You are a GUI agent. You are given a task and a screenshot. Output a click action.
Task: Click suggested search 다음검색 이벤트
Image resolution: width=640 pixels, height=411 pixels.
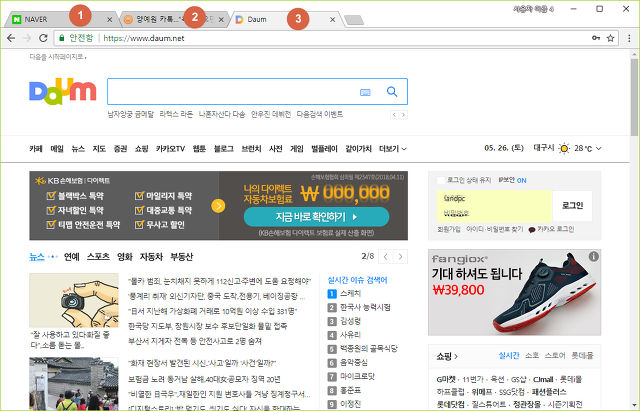[x=320, y=114]
